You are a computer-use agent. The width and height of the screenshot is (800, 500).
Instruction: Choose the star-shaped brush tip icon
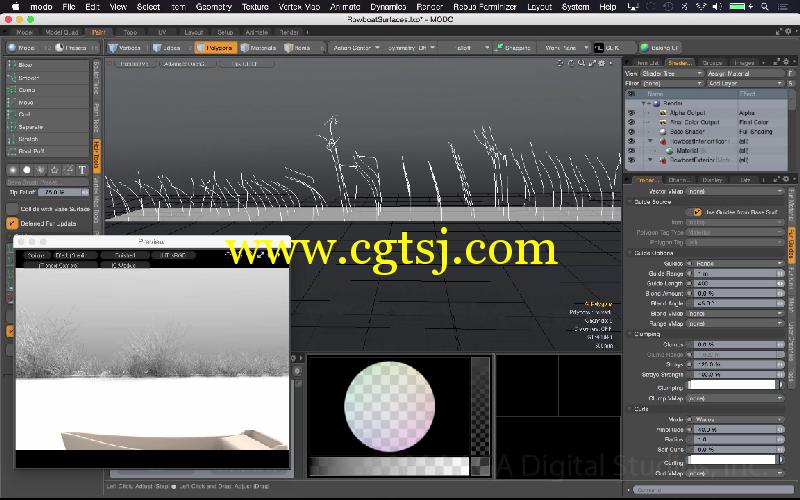[x=55, y=170]
